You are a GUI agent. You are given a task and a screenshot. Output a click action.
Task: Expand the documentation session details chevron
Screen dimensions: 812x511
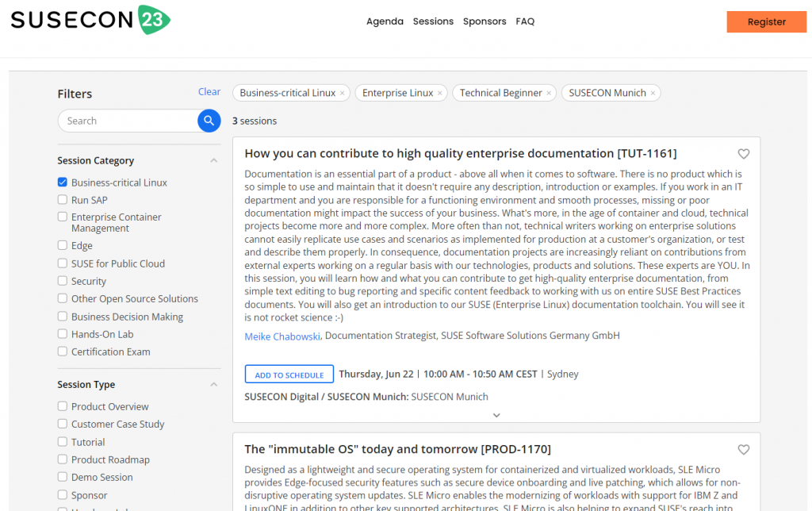pos(496,415)
